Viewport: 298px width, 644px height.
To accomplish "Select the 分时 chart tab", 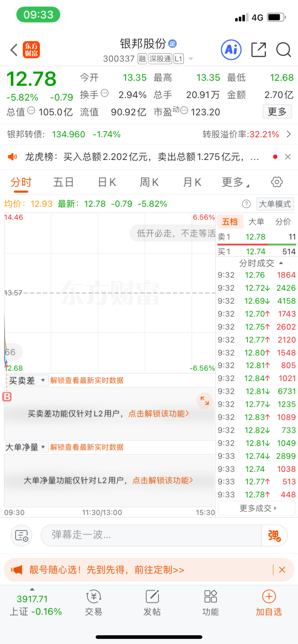I will tap(21, 183).
